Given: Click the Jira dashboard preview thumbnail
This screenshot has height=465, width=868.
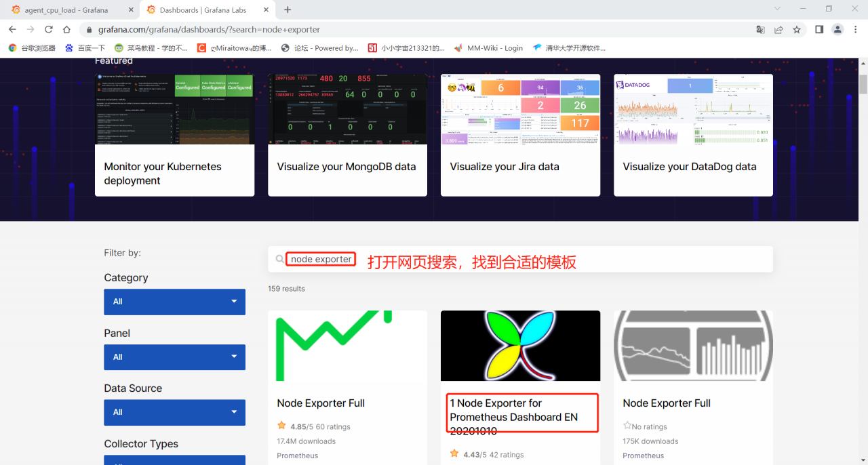Looking at the screenshot, I should coord(520,109).
